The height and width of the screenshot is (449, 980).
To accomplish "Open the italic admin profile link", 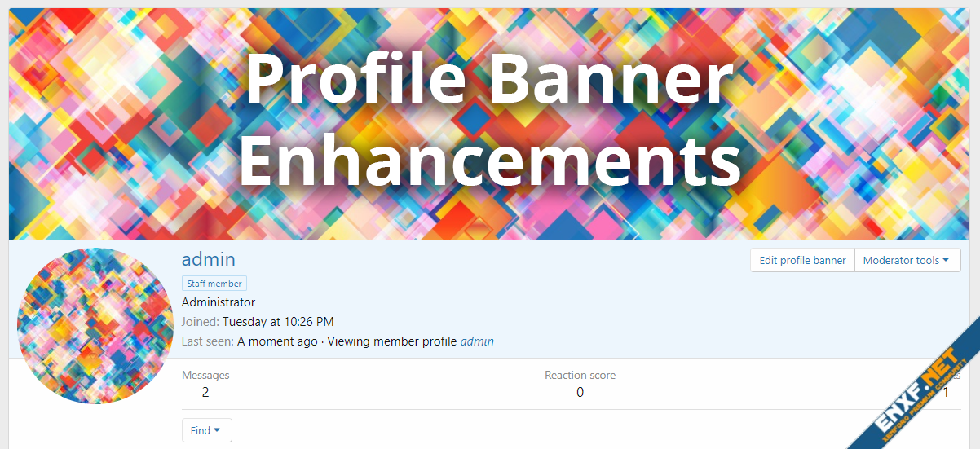I will 477,341.
